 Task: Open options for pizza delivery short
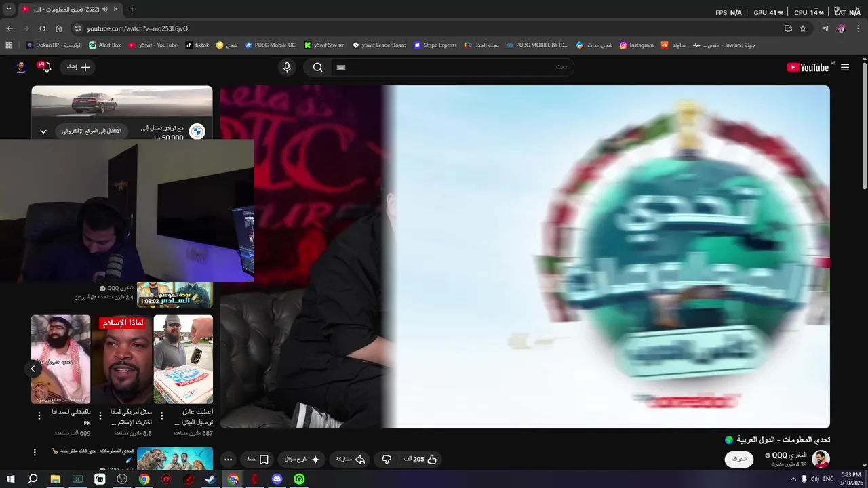pyautogui.click(x=161, y=415)
